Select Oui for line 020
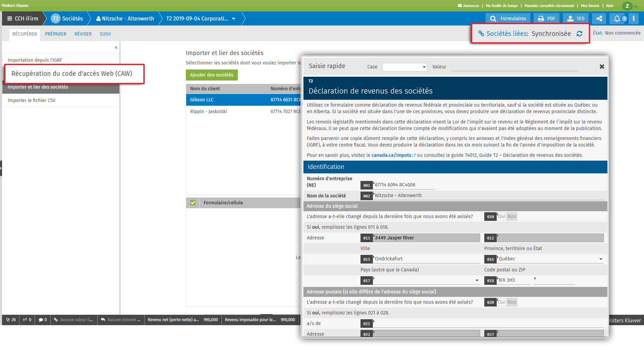 pyautogui.click(x=501, y=302)
